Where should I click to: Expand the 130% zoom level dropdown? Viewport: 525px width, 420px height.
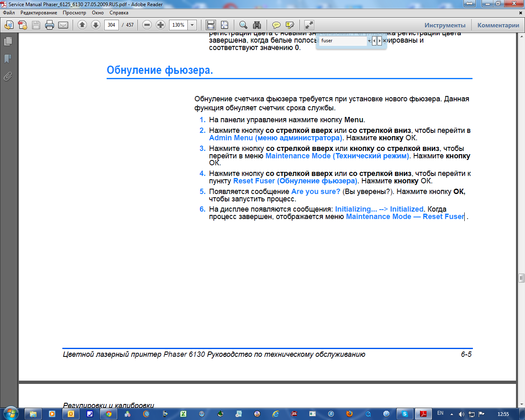click(192, 25)
